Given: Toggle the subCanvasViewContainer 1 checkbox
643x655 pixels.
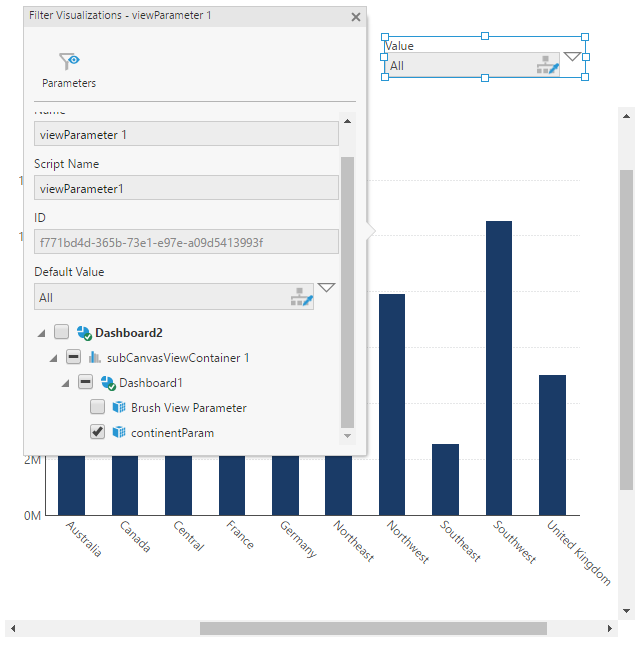Looking at the screenshot, I should 73,357.
